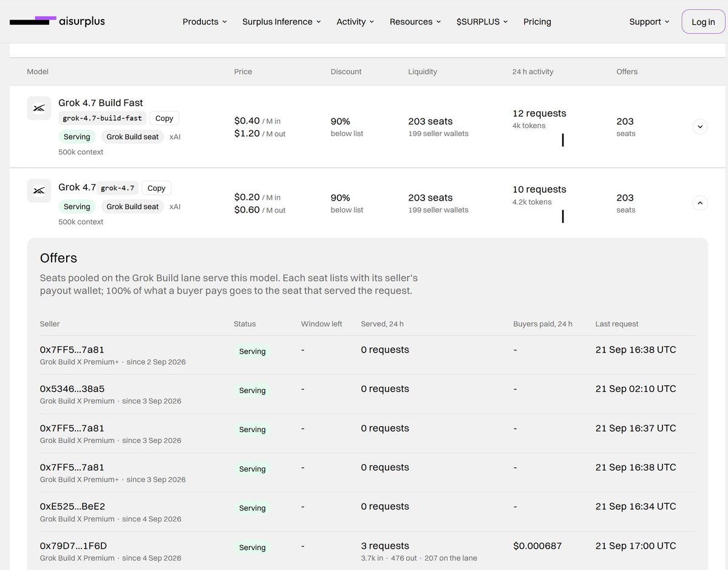The width and height of the screenshot is (728, 570).
Task: Click the Grok 4.7 Build Fast model name
Action: (101, 103)
